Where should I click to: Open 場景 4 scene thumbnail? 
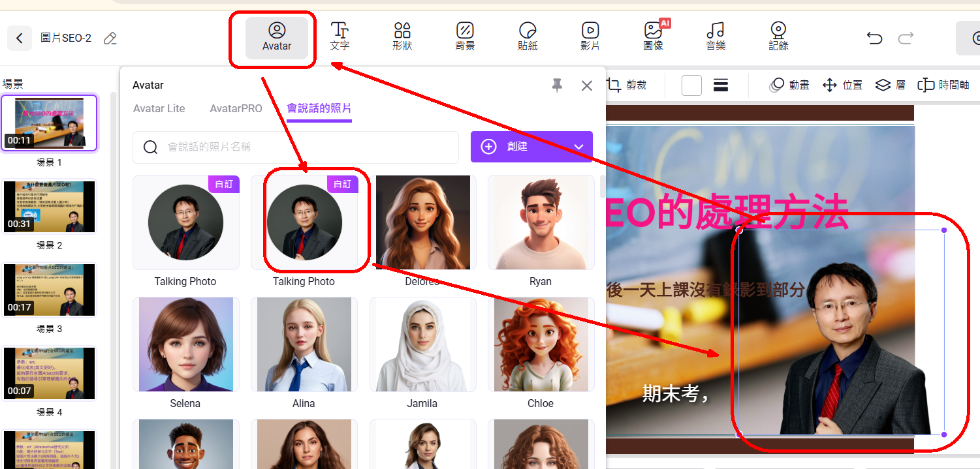coord(49,373)
